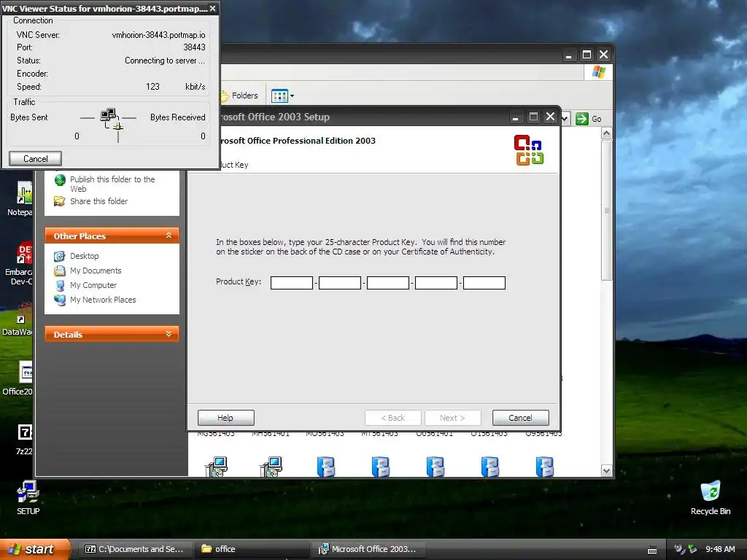Click the on-screen keyboard tray icon
747x560 pixels.
(x=652, y=550)
